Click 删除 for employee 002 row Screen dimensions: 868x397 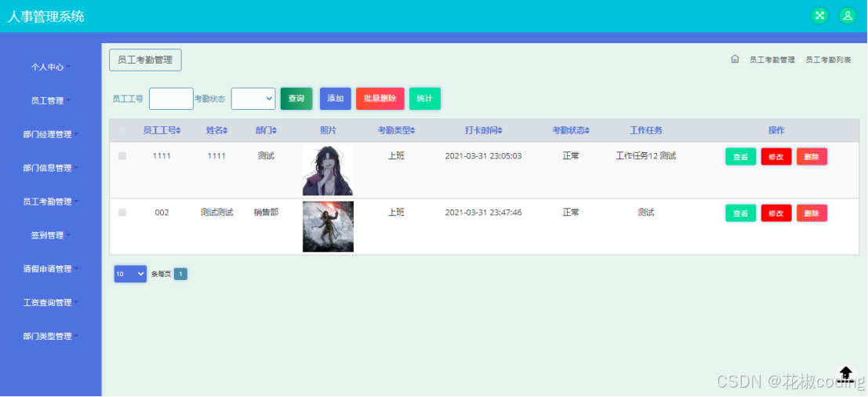point(812,213)
